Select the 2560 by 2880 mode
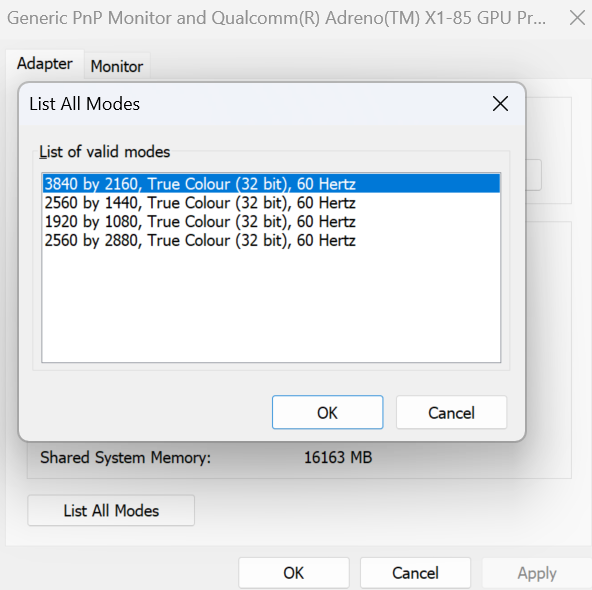The width and height of the screenshot is (592, 590). tap(271, 240)
